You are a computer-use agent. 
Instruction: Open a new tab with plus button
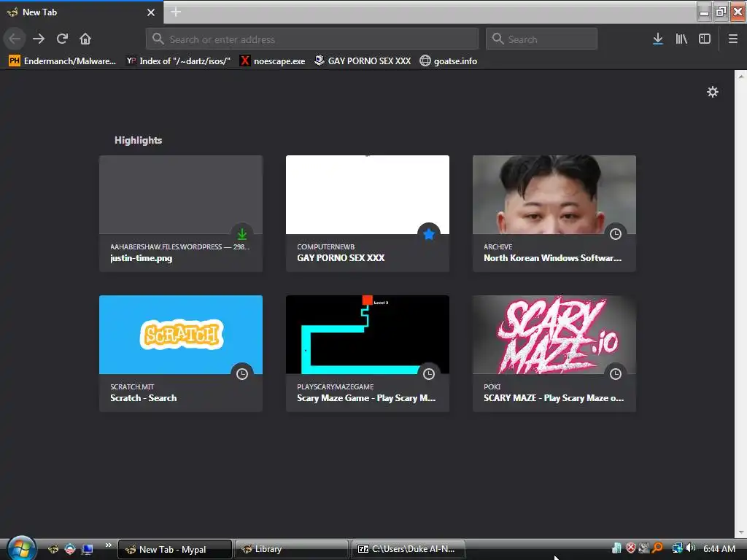click(x=176, y=12)
